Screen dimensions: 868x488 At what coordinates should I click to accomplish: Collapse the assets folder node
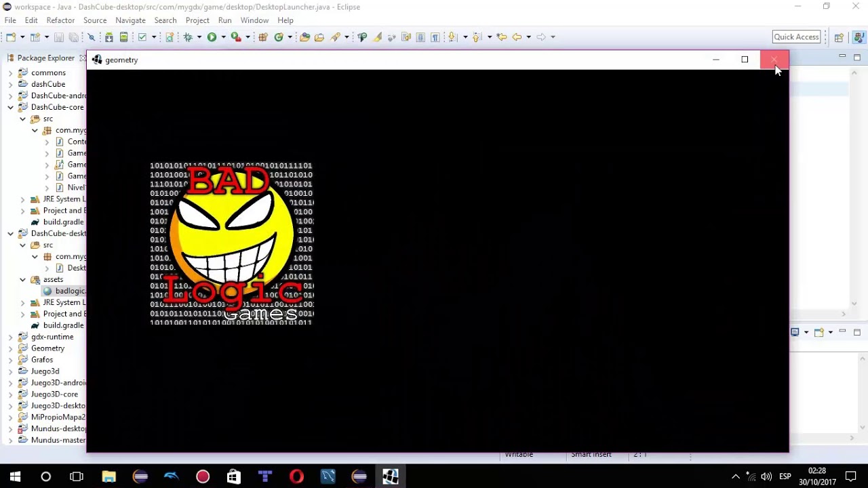pos(22,279)
